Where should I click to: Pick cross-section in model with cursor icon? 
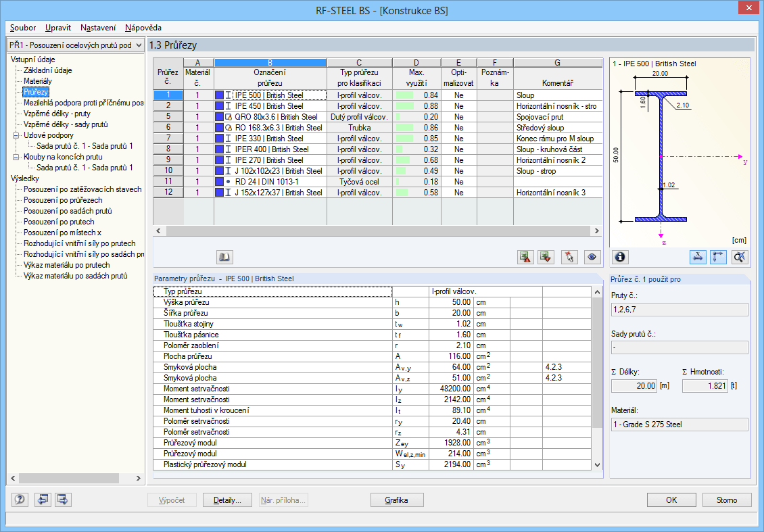coord(569,257)
